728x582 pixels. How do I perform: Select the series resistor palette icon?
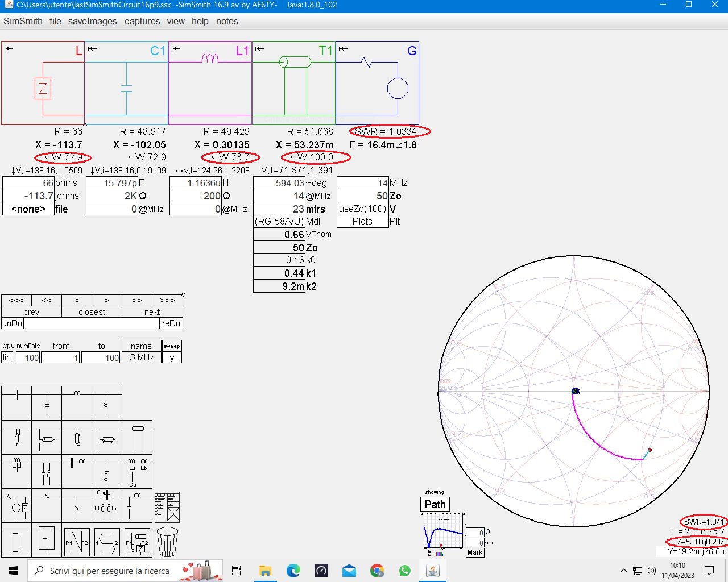pyautogui.click(x=47, y=504)
